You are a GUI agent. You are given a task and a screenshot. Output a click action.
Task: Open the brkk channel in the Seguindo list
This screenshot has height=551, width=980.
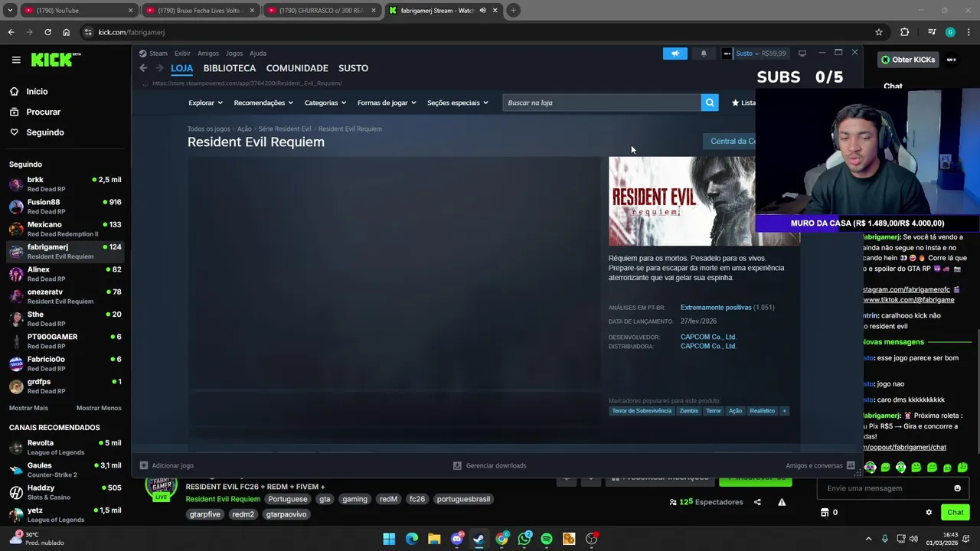coord(65,184)
